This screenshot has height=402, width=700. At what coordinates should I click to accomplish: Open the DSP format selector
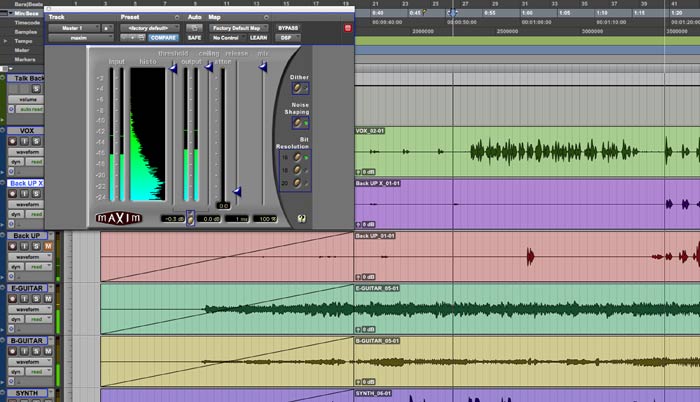pos(288,38)
